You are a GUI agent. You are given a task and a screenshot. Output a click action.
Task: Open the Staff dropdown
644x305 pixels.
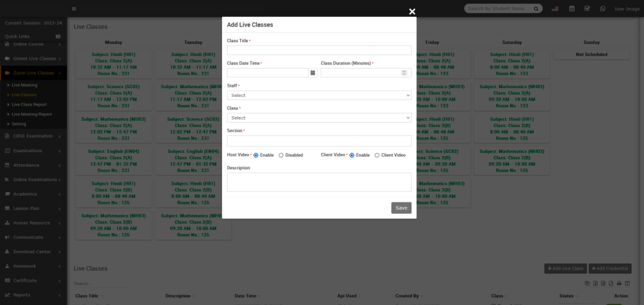pyautogui.click(x=319, y=96)
